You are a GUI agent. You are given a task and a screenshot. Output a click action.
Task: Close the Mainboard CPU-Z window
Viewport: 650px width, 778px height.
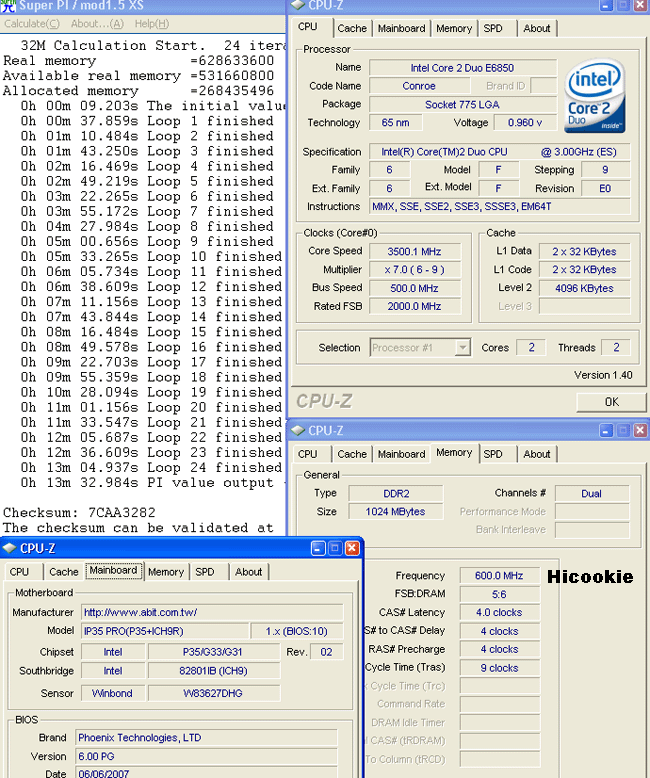(352, 548)
